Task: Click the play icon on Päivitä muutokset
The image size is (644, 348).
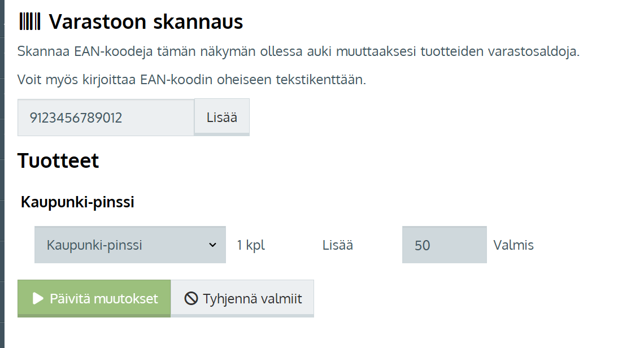Action: (38, 298)
